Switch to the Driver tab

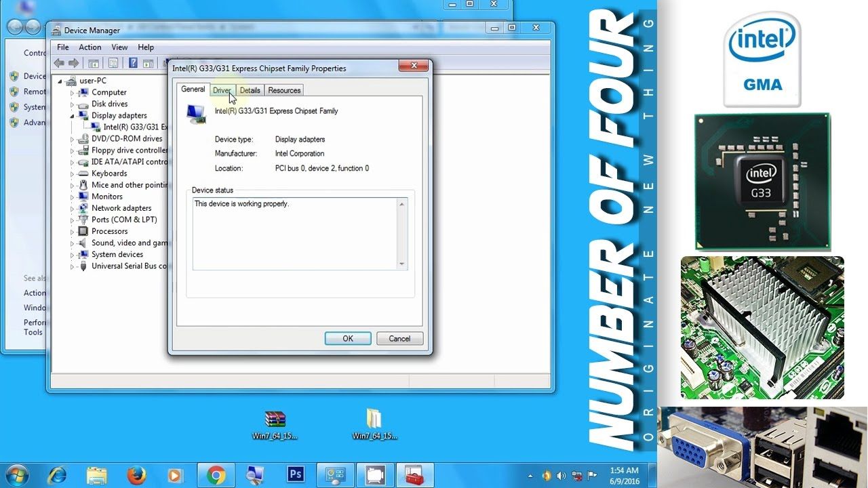[222, 90]
